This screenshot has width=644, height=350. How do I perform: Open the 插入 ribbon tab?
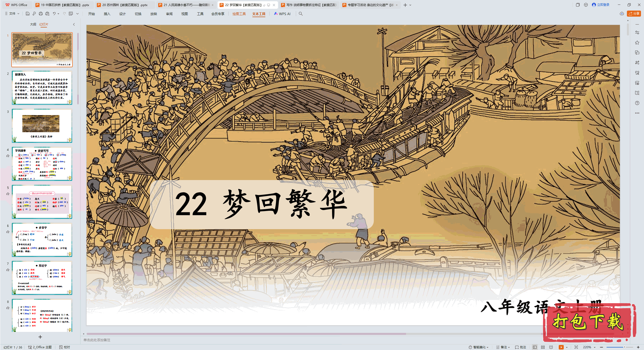(107, 14)
